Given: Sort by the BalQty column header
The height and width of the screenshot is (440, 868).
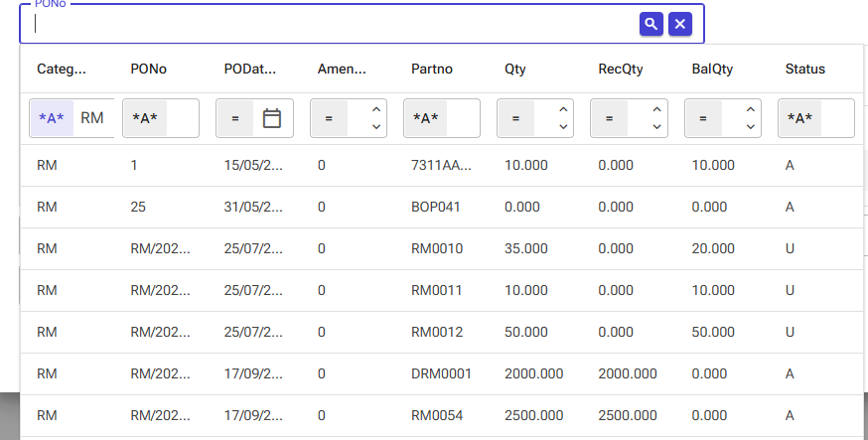Looking at the screenshot, I should [712, 70].
